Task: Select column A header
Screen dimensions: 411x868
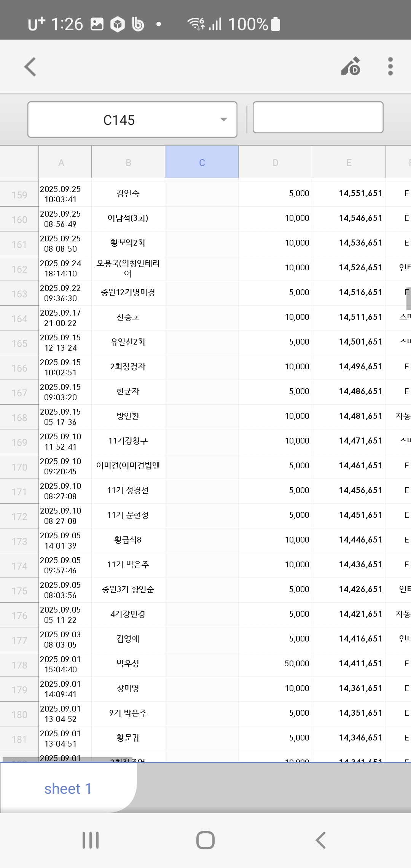Action: 61,163
